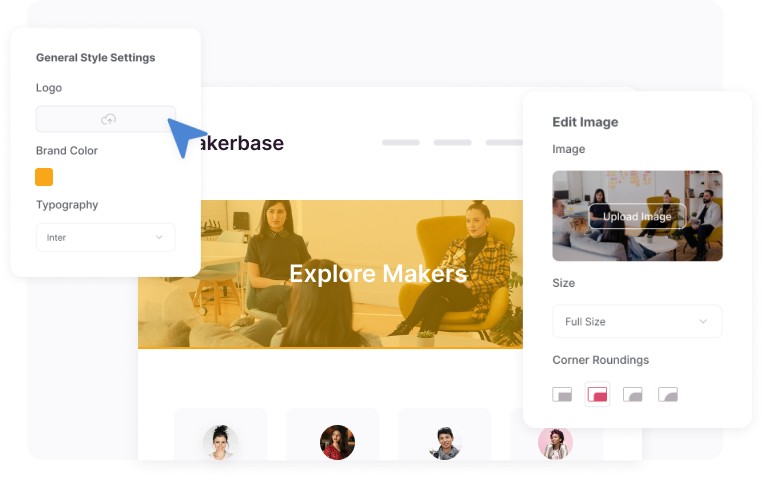765x480 pixels.
Task: Click the General Style Settings heading
Action: coord(96,58)
